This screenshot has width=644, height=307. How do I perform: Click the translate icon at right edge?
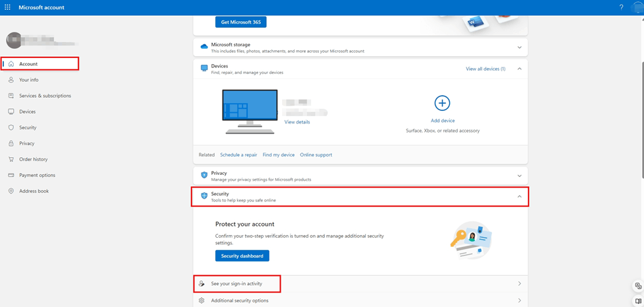tap(638, 286)
